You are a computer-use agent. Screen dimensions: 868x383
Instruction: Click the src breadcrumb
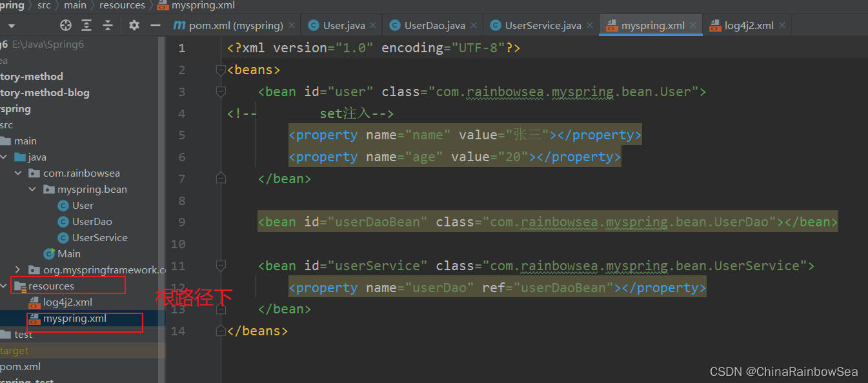point(44,5)
